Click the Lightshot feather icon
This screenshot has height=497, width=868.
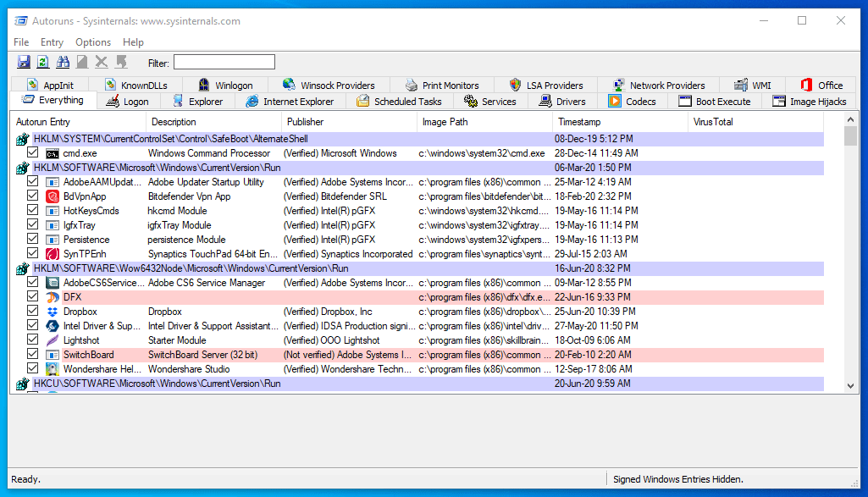point(52,340)
